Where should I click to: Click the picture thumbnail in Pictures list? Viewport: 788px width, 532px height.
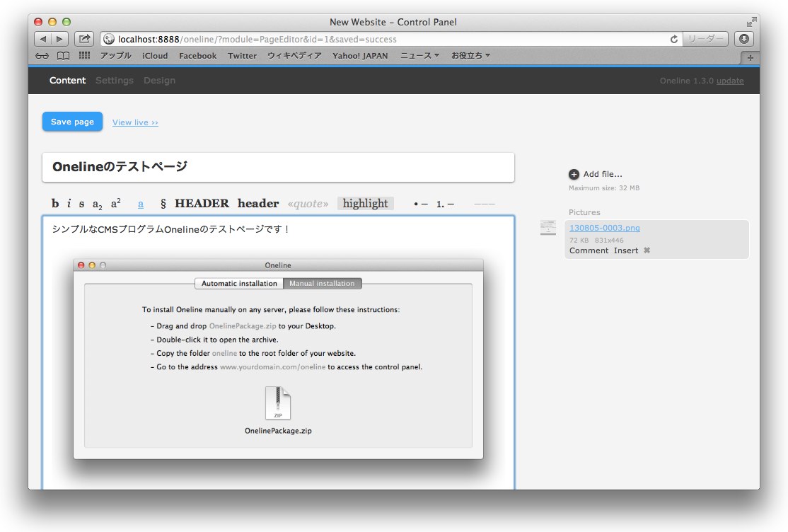pyautogui.click(x=548, y=228)
